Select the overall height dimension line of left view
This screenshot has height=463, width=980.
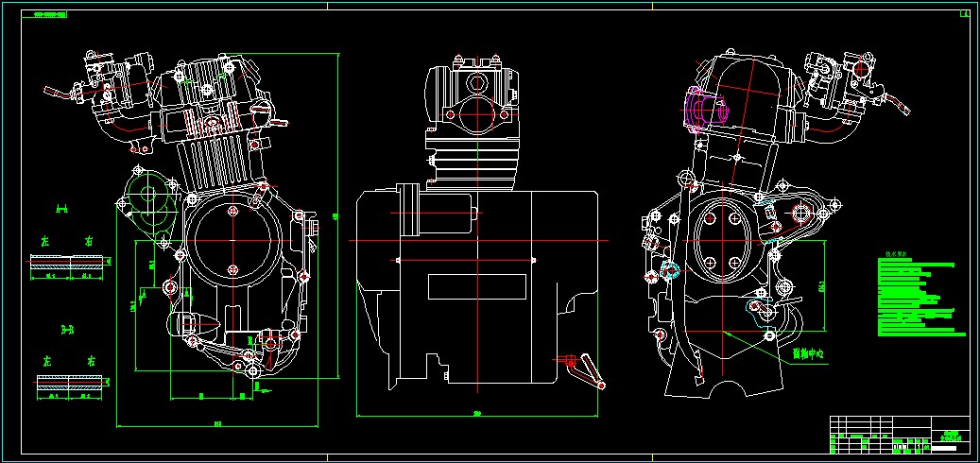[x=338, y=215]
